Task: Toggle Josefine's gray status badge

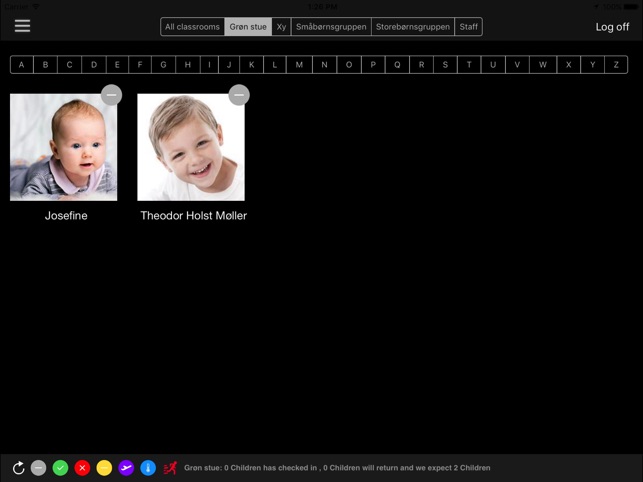Action: pos(112,95)
